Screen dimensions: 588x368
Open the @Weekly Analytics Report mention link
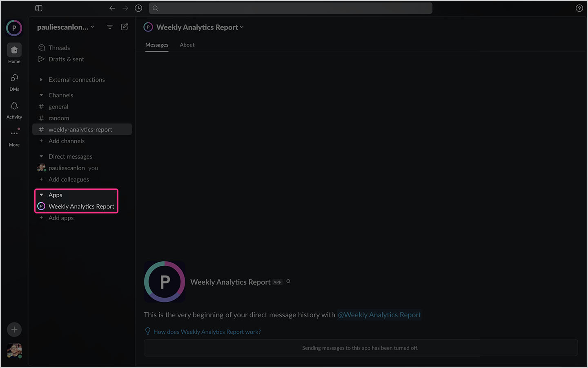[379, 315]
